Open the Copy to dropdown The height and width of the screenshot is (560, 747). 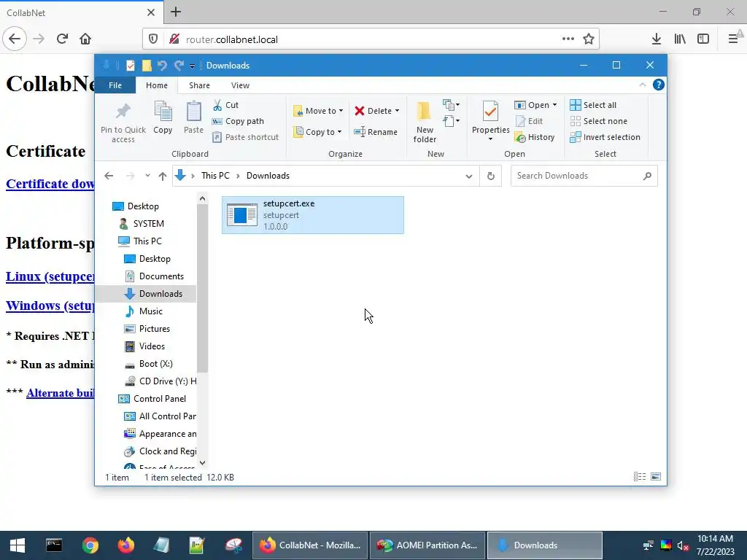318,132
